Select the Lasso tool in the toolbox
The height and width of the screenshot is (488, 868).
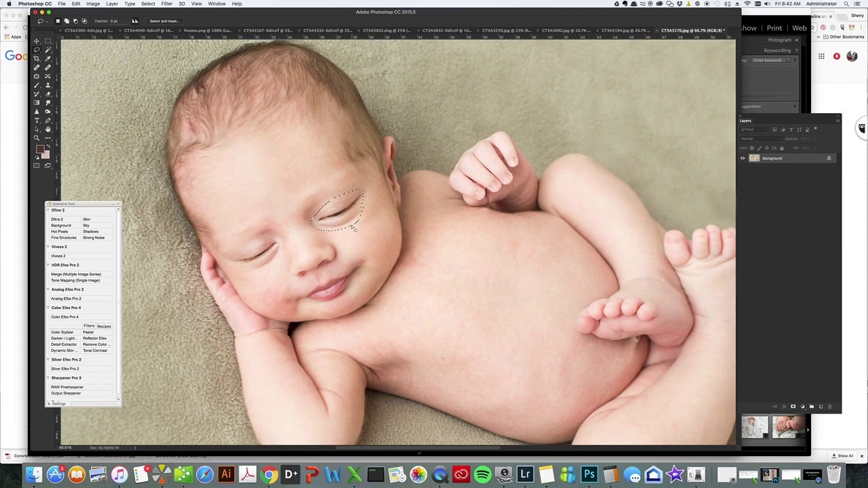coord(37,49)
